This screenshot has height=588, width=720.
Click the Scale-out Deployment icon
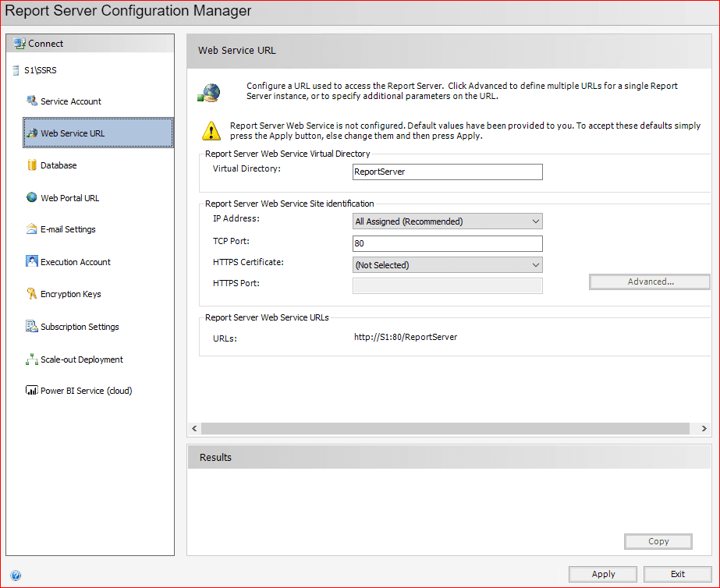pyautogui.click(x=32, y=360)
